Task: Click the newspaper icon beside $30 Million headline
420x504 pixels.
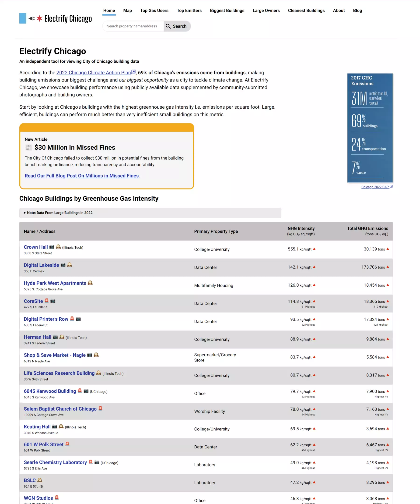Action: coord(29,147)
